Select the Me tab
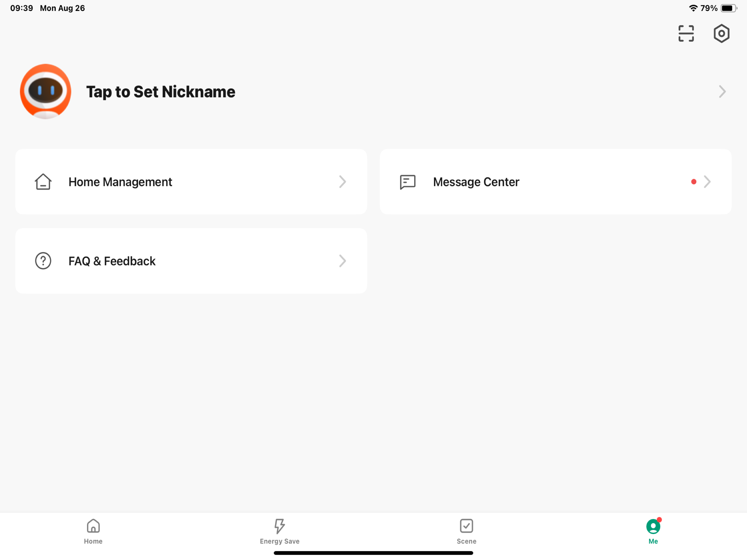Image resolution: width=747 pixels, height=560 pixels. coord(653,532)
